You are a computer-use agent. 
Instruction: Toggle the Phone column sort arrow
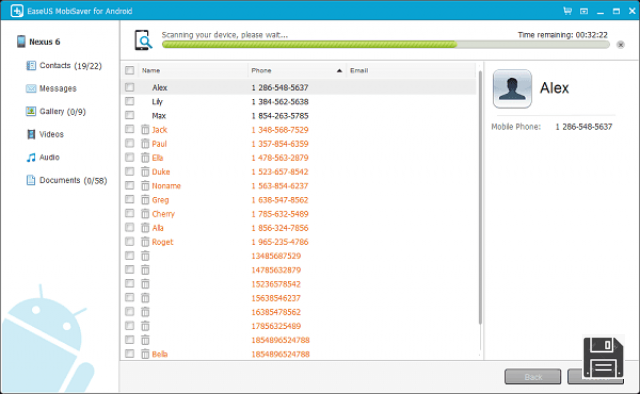(x=339, y=71)
